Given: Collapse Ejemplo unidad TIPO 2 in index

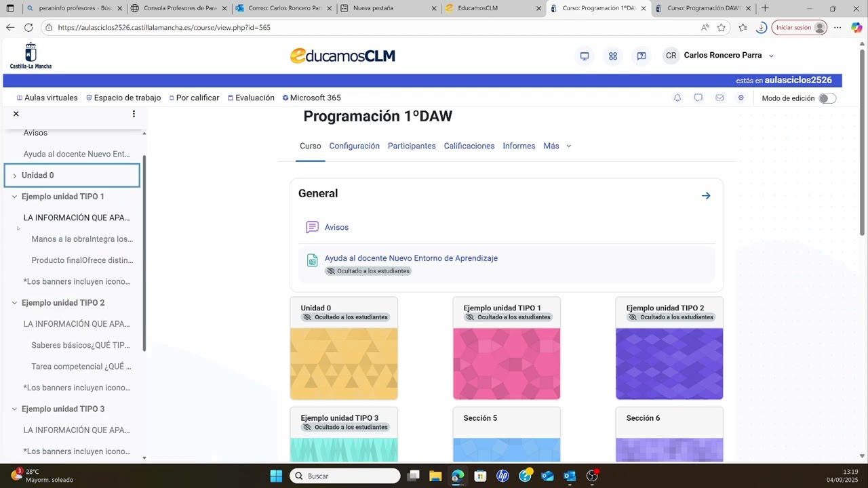Looking at the screenshot, I should (x=15, y=303).
